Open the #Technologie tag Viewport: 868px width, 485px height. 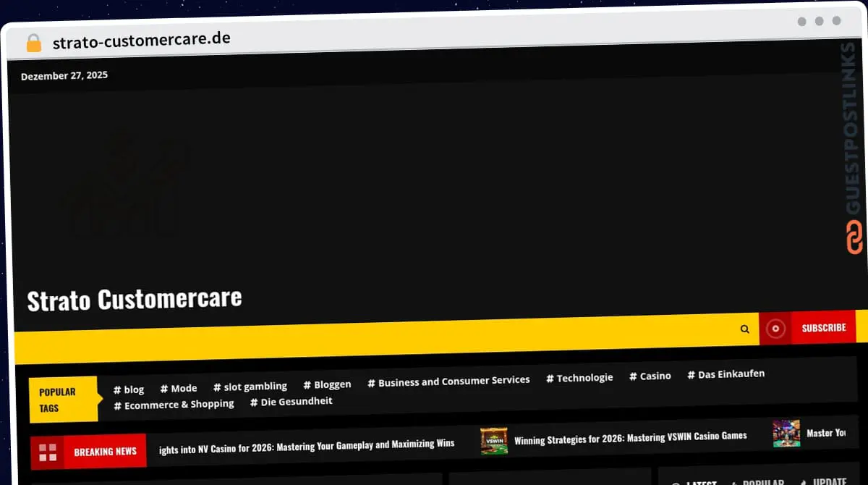[579, 376]
